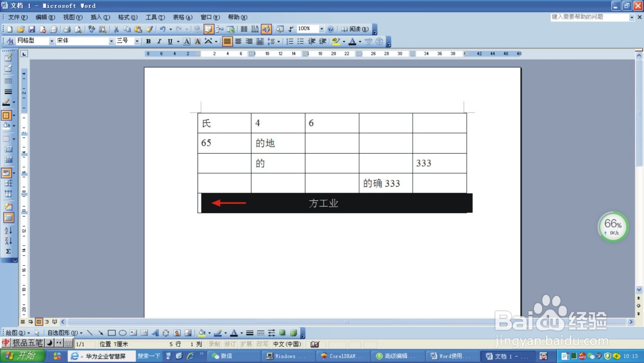Open print preview magnifier icon
Image resolution: width=644 pixels, height=363 pixels.
[x=78, y=29]
